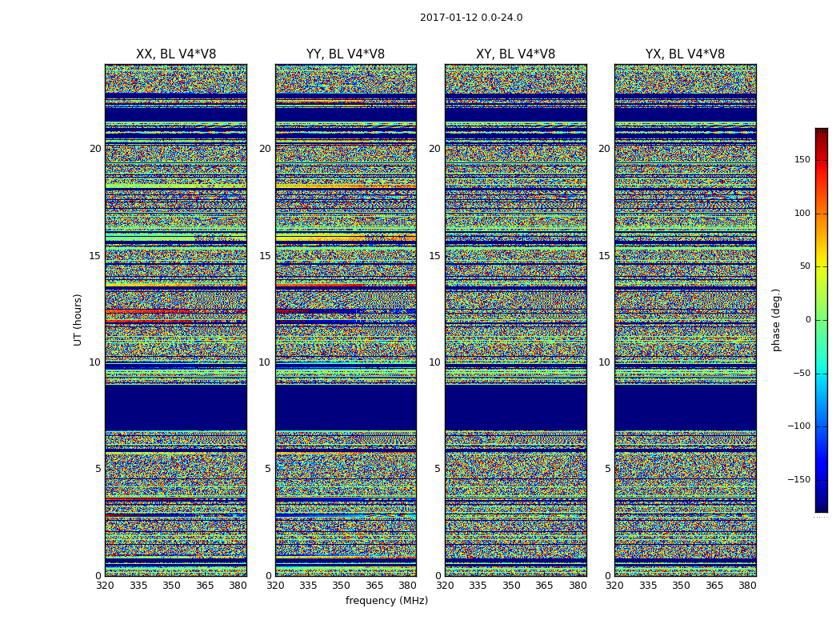The width and height of the screenshot is (840, 640).
Task: Click the '335' frequency tick under XY panel
Action: pyautogui.click(x=478, y=586)
